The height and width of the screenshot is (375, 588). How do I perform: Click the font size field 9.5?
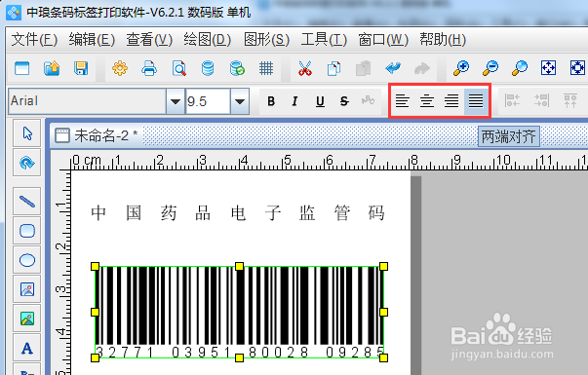point(208,101)
